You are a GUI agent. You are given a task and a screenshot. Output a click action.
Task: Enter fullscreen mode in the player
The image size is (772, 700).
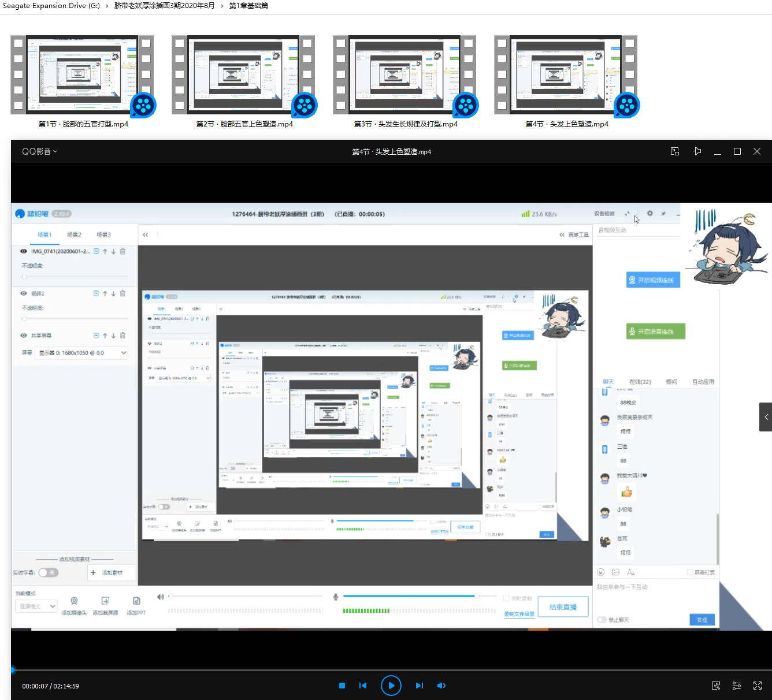pyautogui.click(x=758, y=686)
